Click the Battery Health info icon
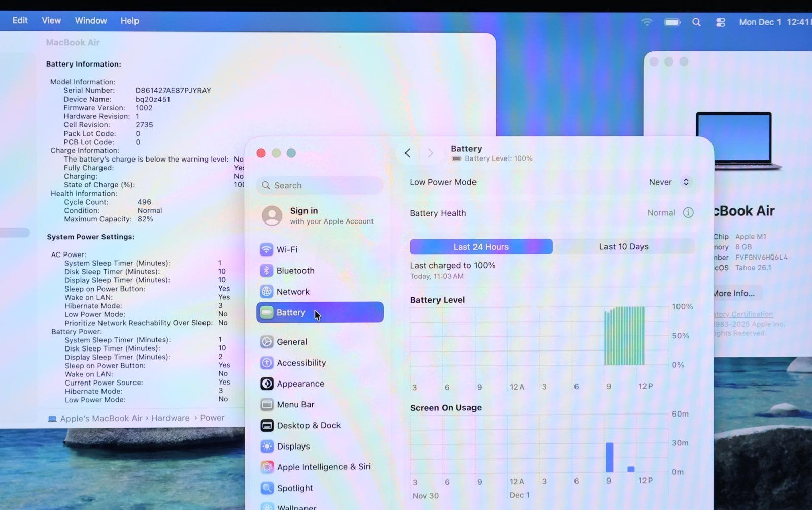 tap(688, 213)
